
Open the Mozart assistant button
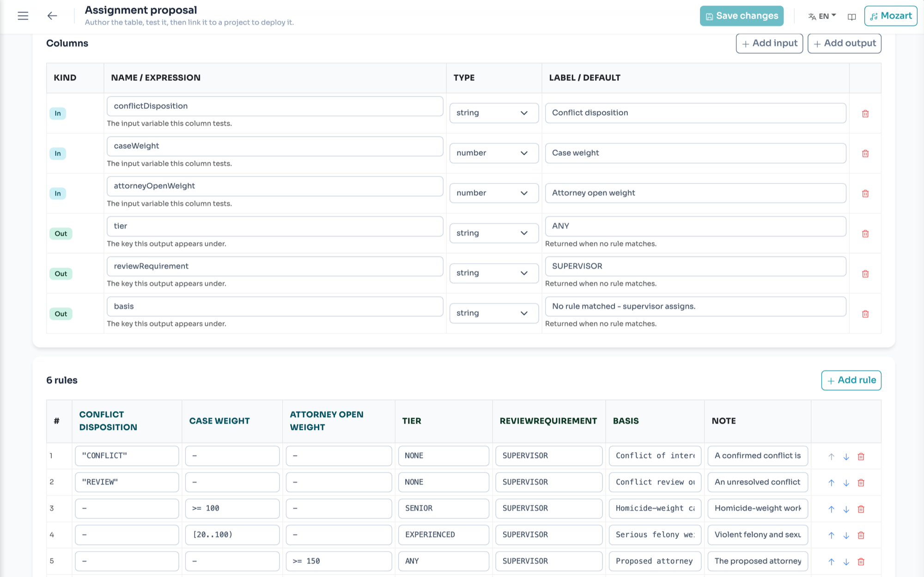pyautogui.click(x=890, y=16)
